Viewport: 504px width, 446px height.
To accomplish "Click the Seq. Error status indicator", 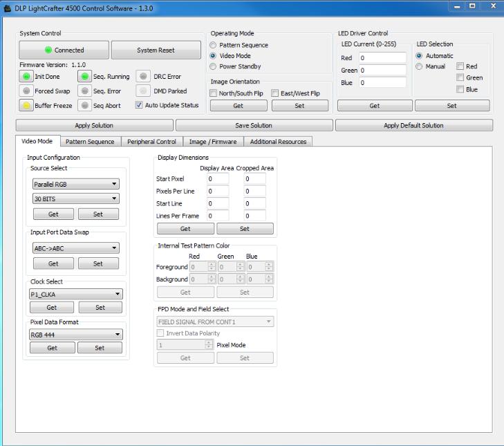I will [x=85, y=91].
